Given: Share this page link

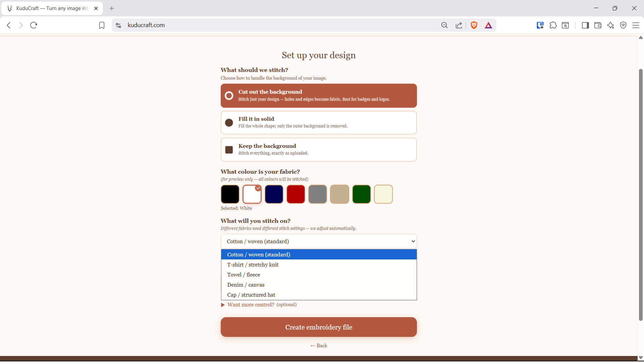Looking at the screenshot, I should (x=459, y=25).
